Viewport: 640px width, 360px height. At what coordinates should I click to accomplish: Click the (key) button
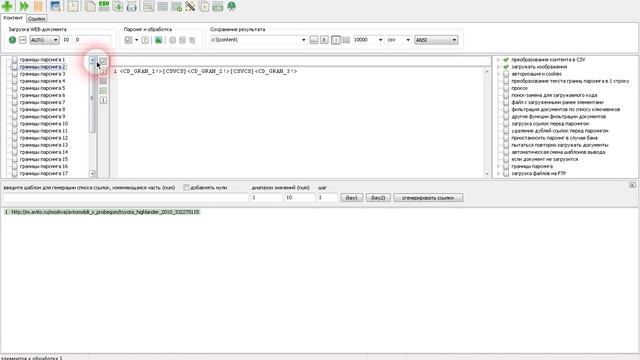point(351,198)
